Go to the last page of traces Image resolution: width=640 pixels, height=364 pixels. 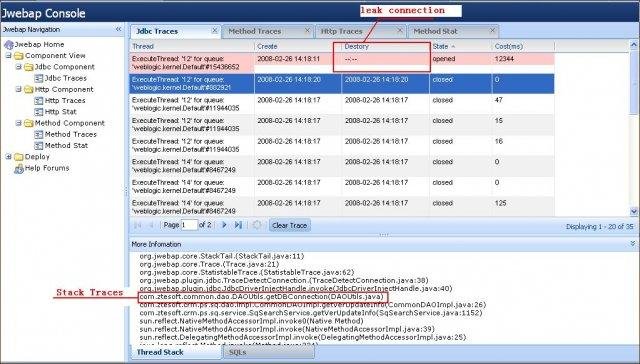click(x=238, y=225)
